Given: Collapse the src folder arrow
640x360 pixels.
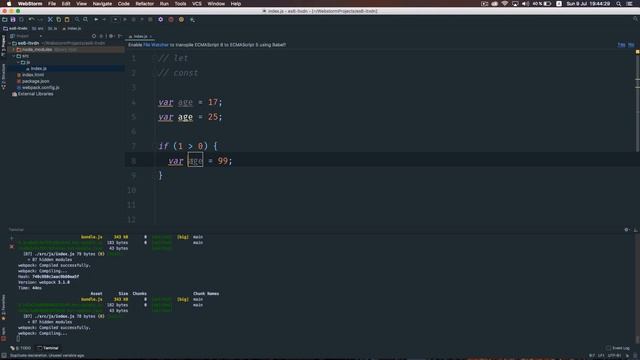Looking at the screenshot, I should [x=14, y=56].
